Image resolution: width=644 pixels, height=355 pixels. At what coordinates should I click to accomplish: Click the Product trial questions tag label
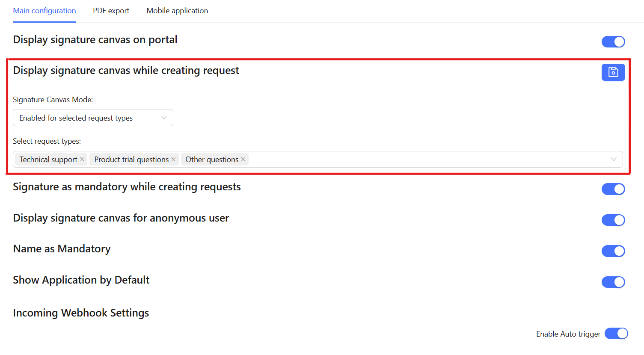[131, 160]
